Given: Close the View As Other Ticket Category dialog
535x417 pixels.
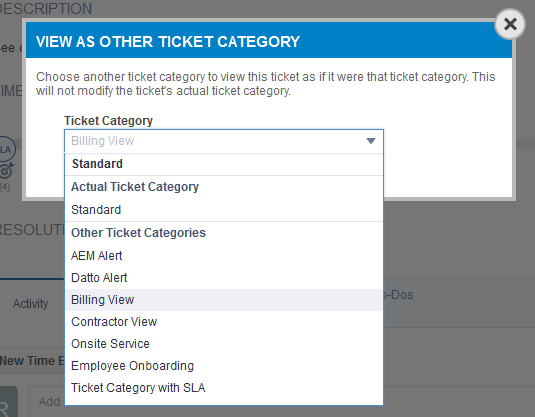Looking at the screenshot, I should pos(510,24).
